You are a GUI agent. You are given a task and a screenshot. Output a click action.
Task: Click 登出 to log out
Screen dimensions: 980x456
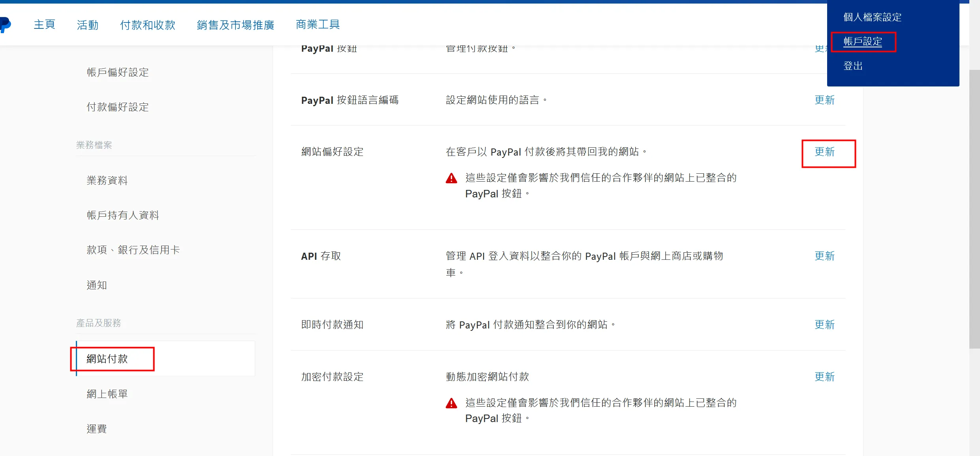point(853,66)
